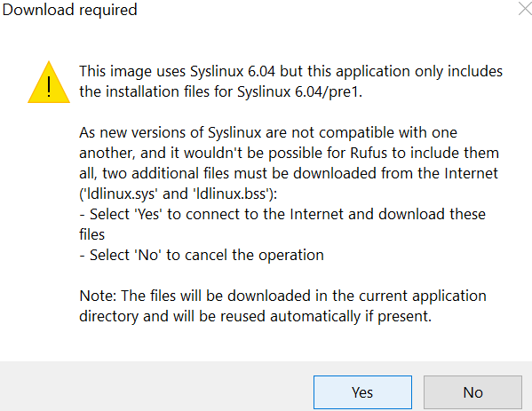Click the yellow warning triangle icon
532x411 pixels.
[49, 83]
